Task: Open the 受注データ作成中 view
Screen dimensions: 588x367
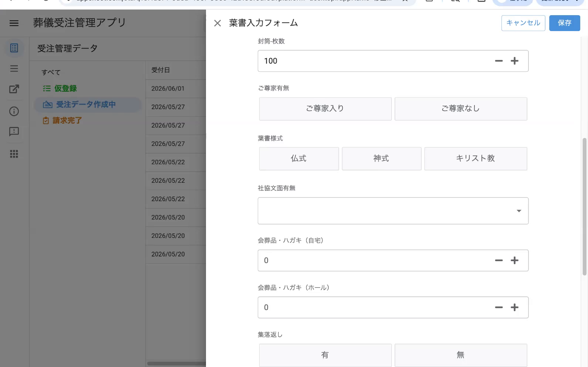Action: [x=88, y=105]
